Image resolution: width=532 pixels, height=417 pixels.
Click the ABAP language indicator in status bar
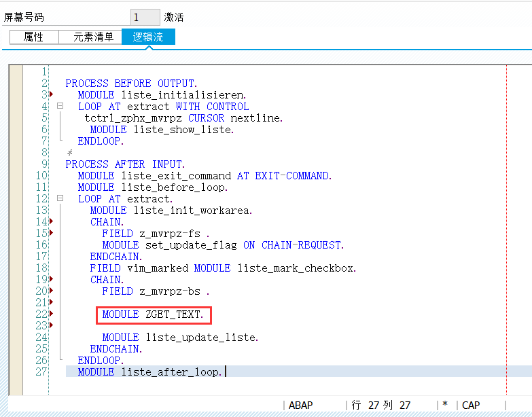pos(300,405)
